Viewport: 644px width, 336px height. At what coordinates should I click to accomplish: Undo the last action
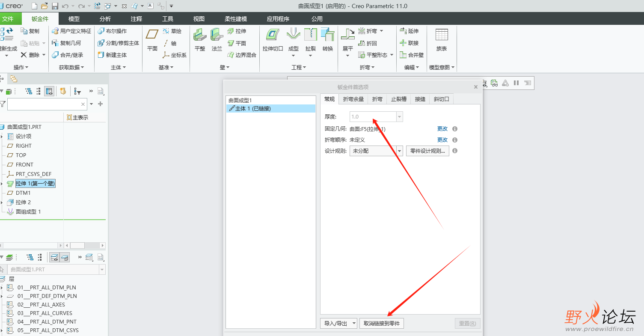click(x=65, y=6)
